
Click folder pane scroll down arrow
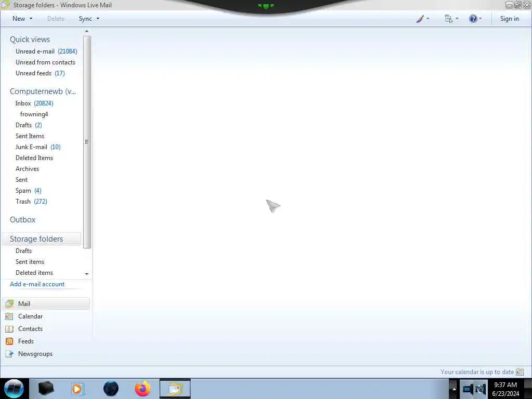point(87,274)
